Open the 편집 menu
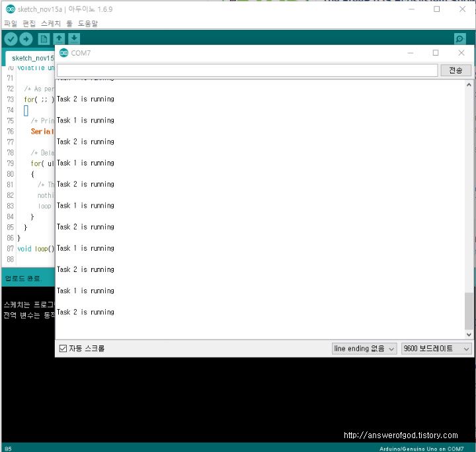 (x=29, y=23)
